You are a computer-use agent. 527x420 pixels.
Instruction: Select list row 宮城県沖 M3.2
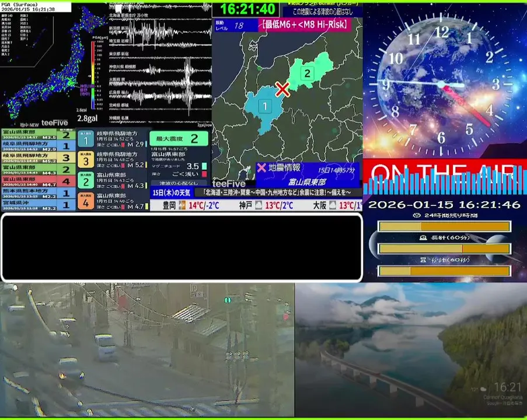tap(38, 205)
